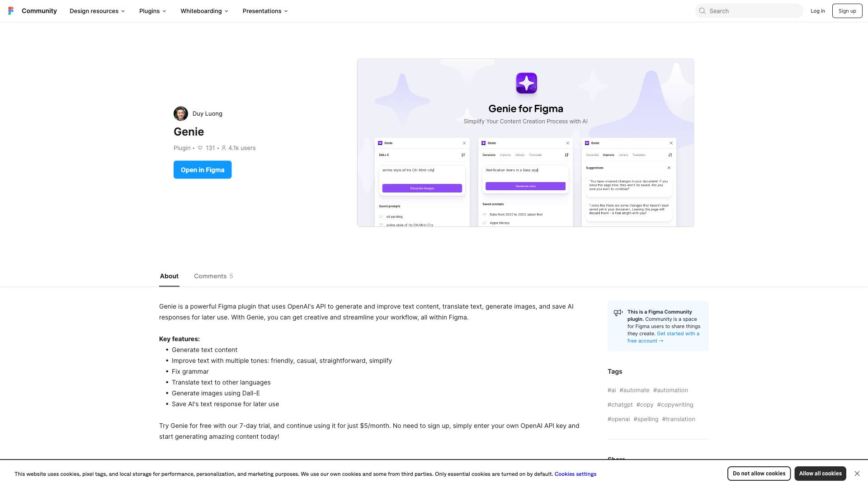Image resolution: width=868 pixels, height=488 pixels.
Task: Click the megaphone community icon
Action: point(618,313)
